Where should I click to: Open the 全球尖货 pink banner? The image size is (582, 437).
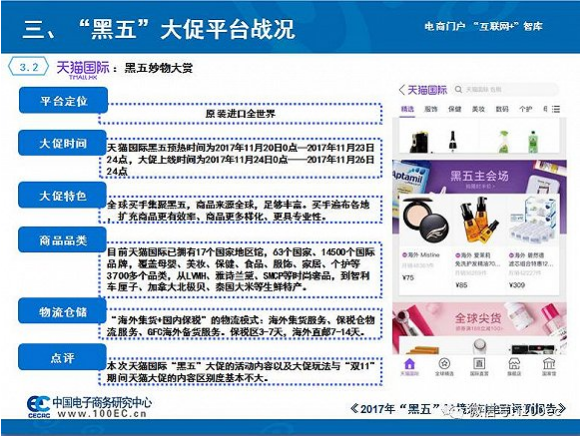point(479,319)
